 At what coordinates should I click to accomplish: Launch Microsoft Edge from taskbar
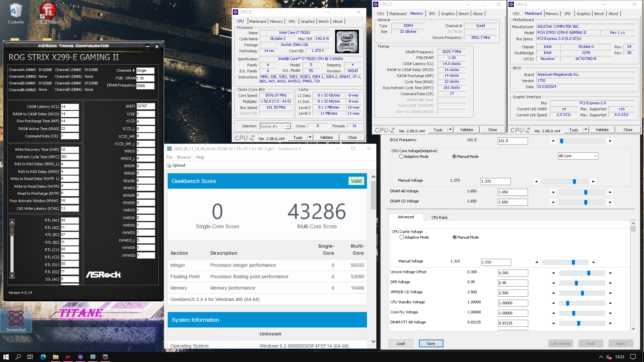click(43, 357)
